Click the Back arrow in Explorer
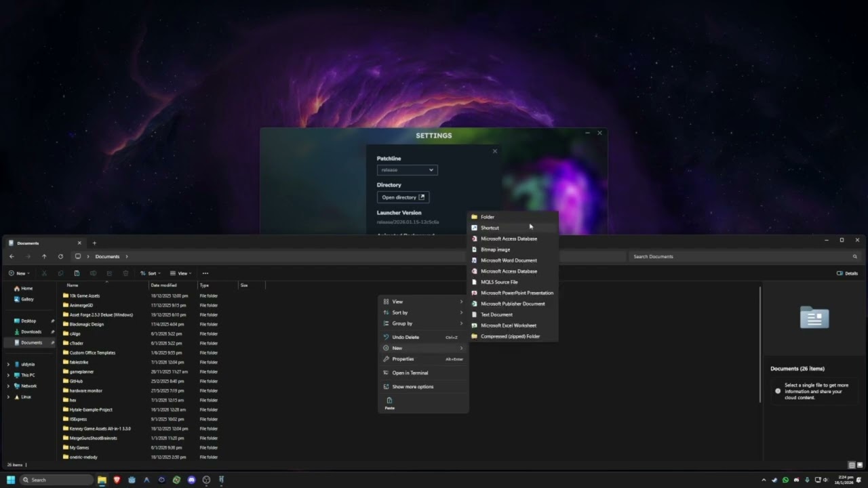The height and width of the screenshot is (488, 868). coord(12,257)
